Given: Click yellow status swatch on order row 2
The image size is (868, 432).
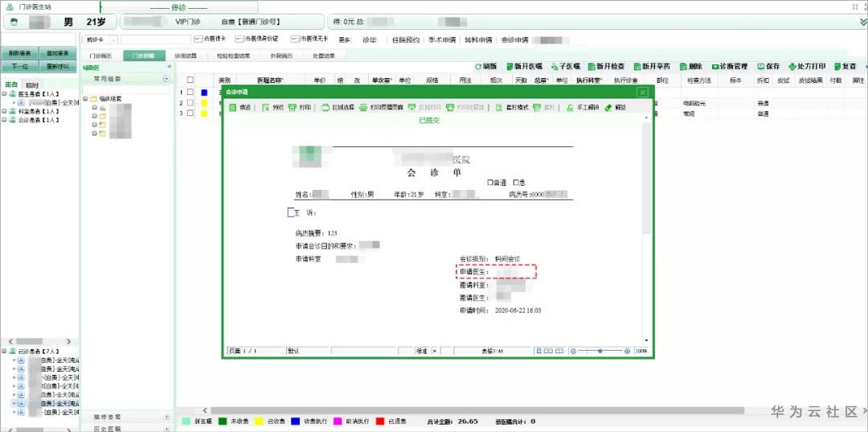Looking at the screenshot, I should 203,102.
